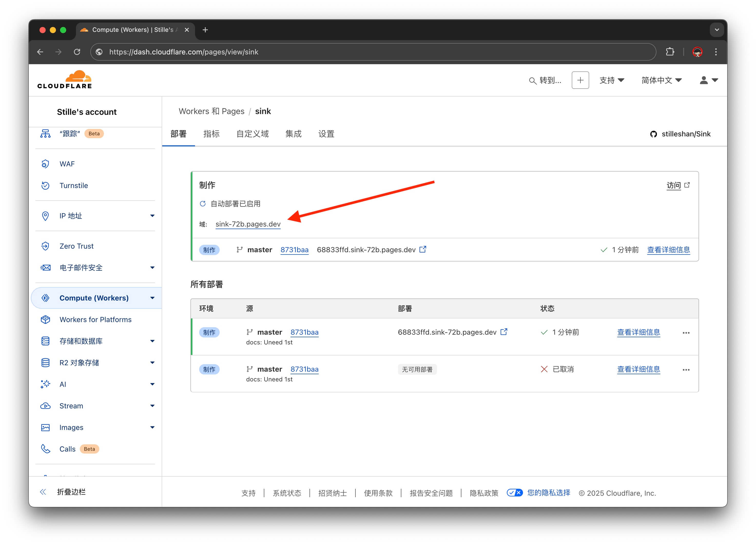This screenshot has width=756, height=545.
Task: Expand the AI menu arrow
Action: 152,384
